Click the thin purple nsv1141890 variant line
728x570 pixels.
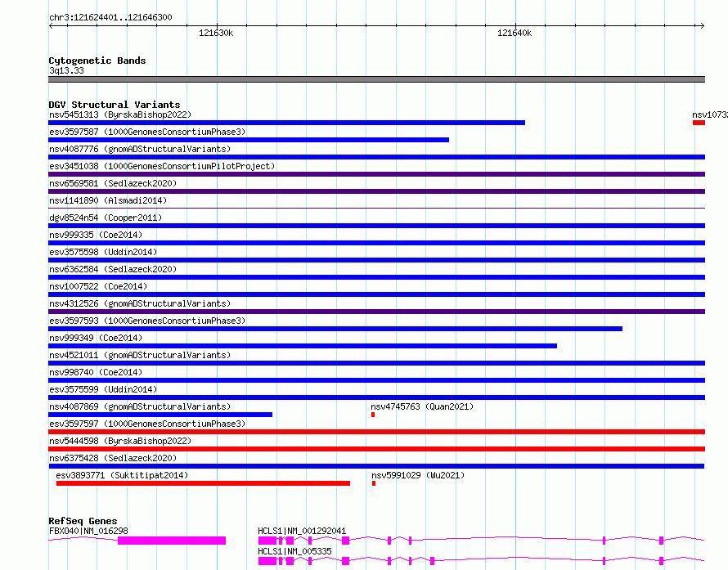coord(376,208)
